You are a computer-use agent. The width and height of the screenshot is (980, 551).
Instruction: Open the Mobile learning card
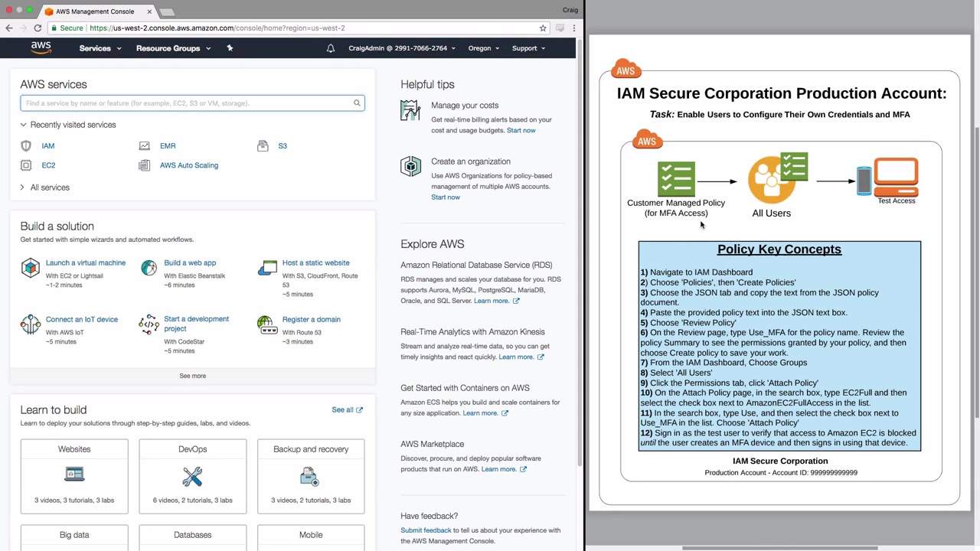(311, 537)
